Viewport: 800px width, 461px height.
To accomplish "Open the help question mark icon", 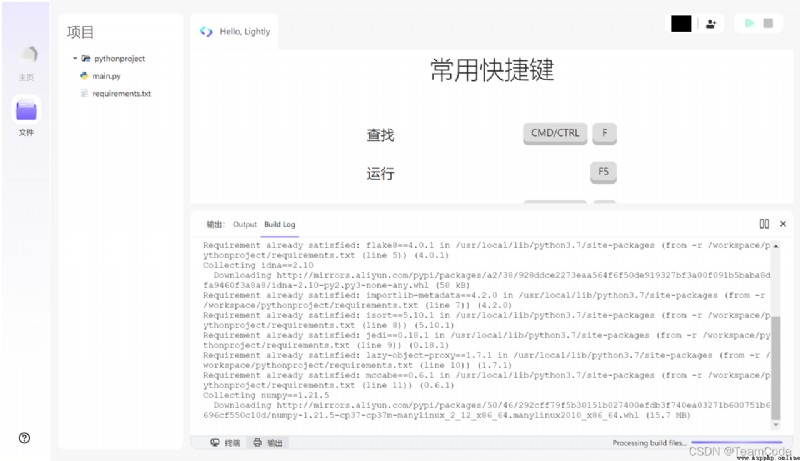I will [x=24, y=438].
